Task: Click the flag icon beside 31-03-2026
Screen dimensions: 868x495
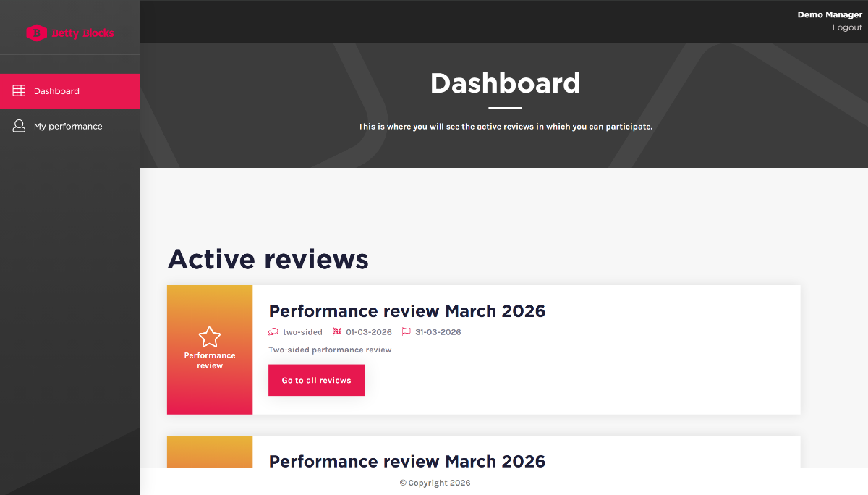Action: pos(407,332)
